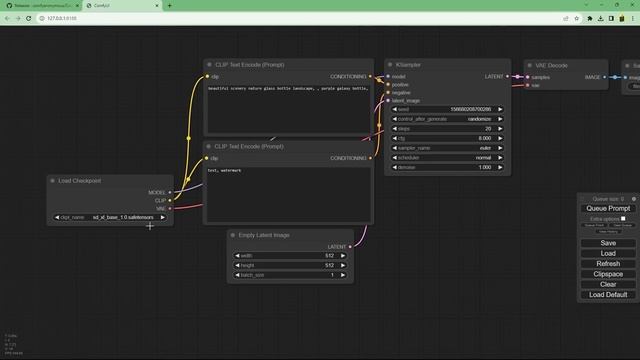This screenshot has height=360, width=640.
Task: Click the seed value field in KSampler
Action: (x=447, y=109)
